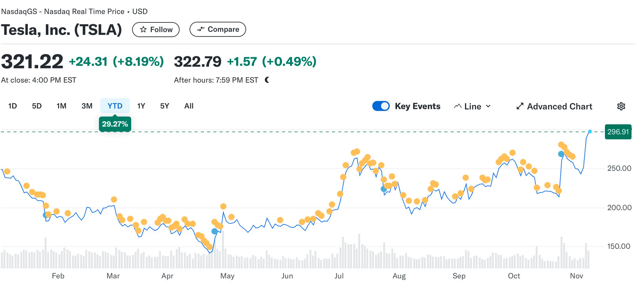Screen dimensions: 644x293
Task: Toggle the Key Events switch off
Action: (x=381, y=106)
